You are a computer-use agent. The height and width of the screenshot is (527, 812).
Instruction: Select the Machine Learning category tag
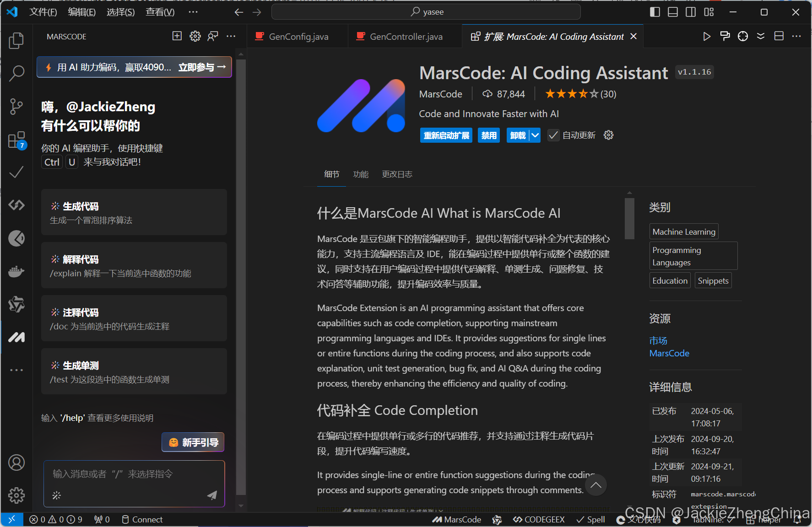point(684,231)
